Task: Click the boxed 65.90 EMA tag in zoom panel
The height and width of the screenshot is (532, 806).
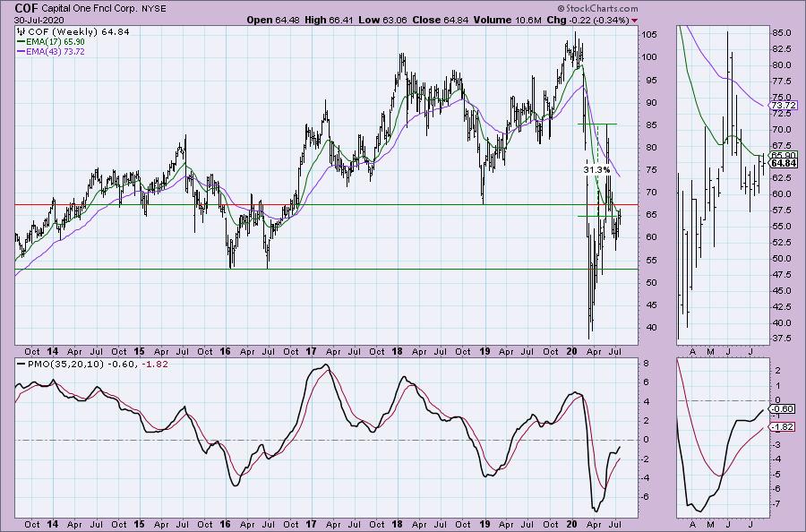Action: (x=784, y=155)
